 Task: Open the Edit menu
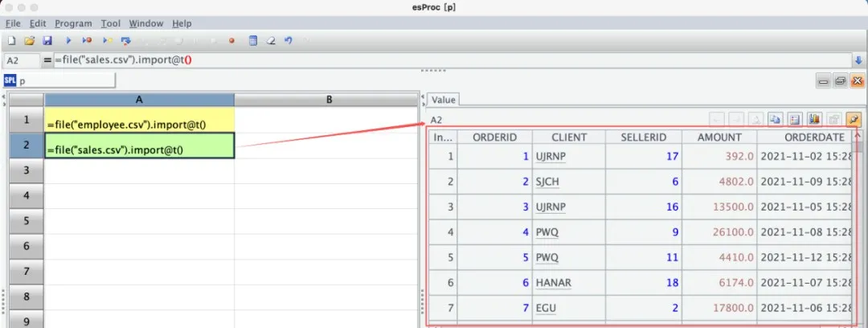39,23
